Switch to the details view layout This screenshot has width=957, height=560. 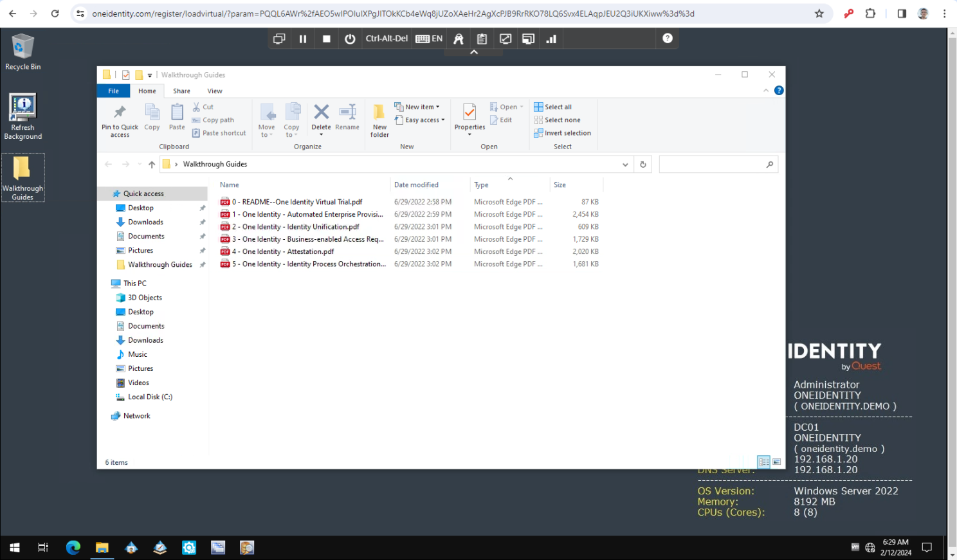click(764, 462)
